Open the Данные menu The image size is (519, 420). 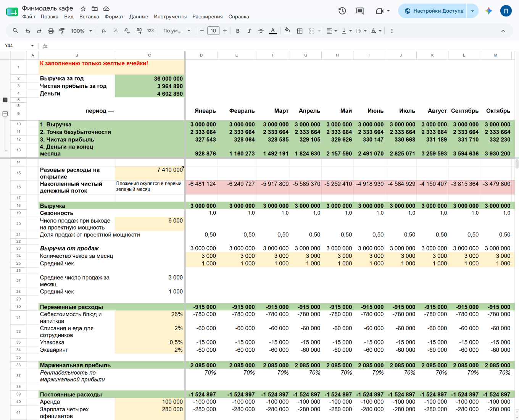pyautogui.click(x=139, y=17)
